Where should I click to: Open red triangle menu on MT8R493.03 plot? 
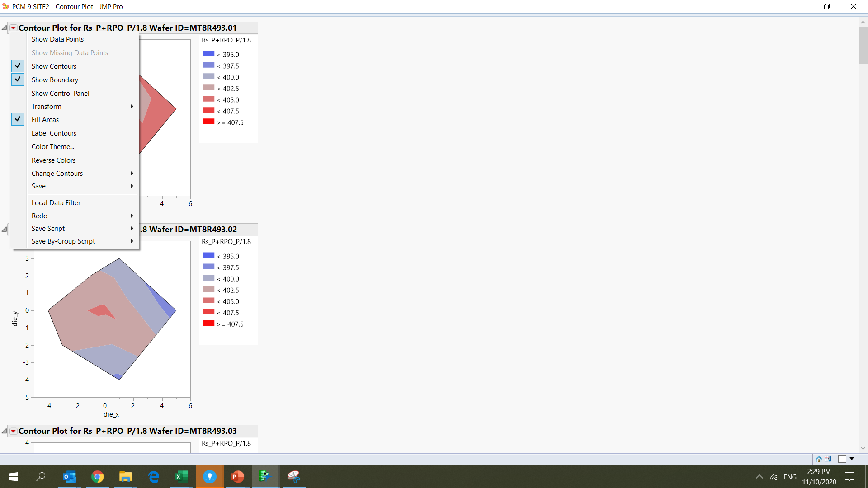tap(13, 431)
